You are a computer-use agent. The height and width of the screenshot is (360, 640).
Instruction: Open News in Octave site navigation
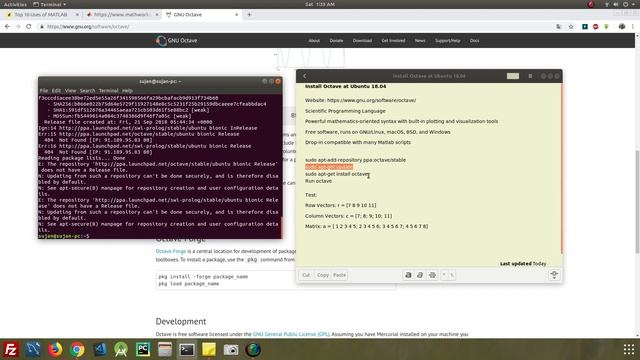coord(420,41)
